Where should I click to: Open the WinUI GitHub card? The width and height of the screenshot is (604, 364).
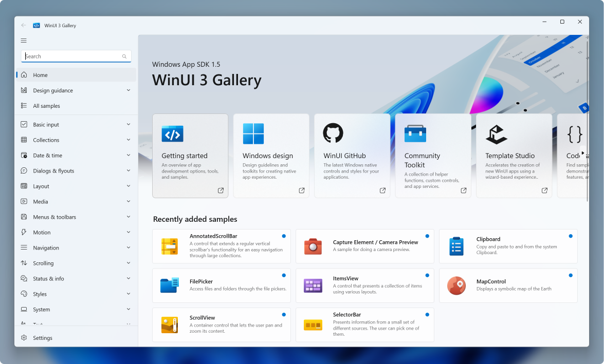pyautogui.click(x=352, y=156)
